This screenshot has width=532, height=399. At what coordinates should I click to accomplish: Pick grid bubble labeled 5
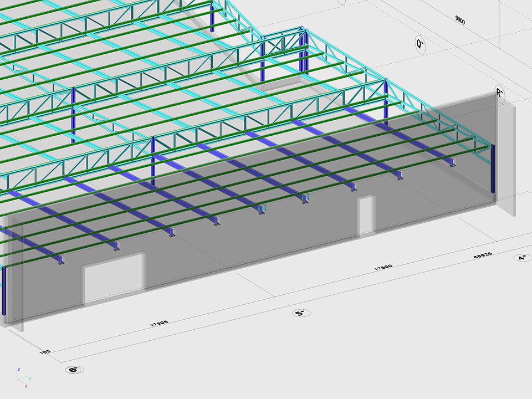[300, 313]
